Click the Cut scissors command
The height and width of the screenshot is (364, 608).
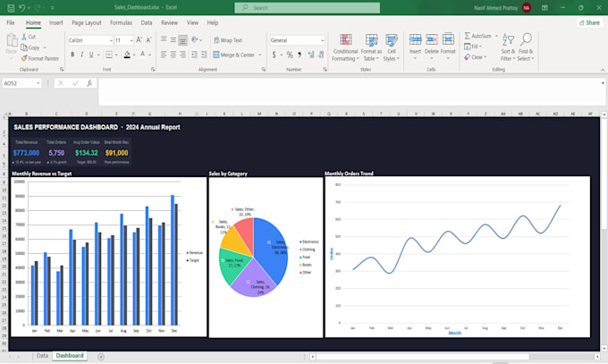click(29, 37)
